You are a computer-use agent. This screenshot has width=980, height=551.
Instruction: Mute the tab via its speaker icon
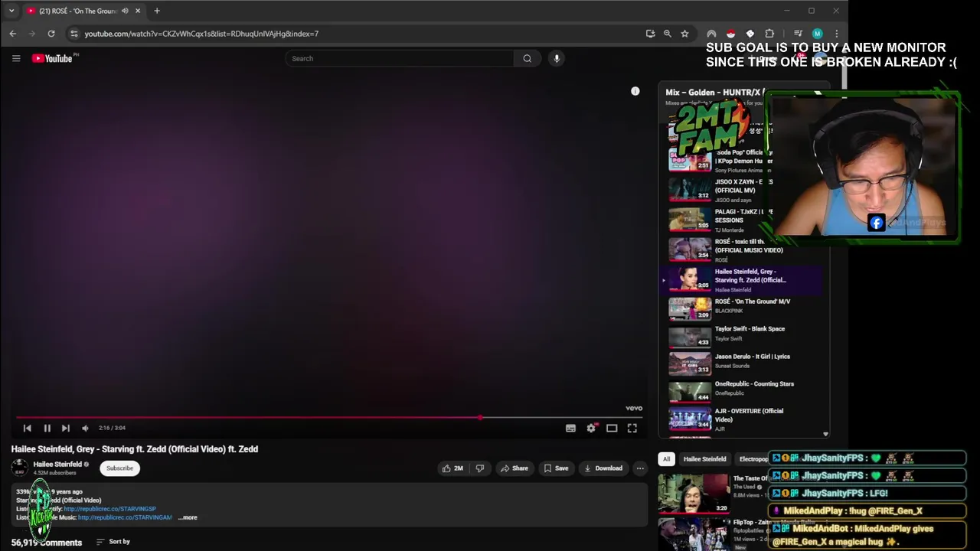click(125, 11)
